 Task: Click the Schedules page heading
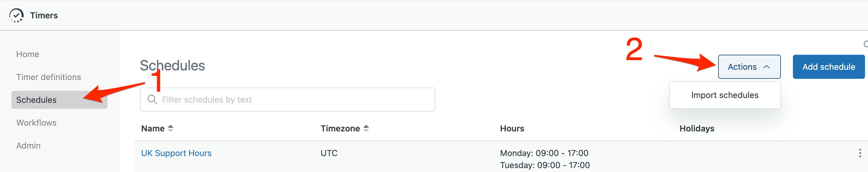pos(172,66)
